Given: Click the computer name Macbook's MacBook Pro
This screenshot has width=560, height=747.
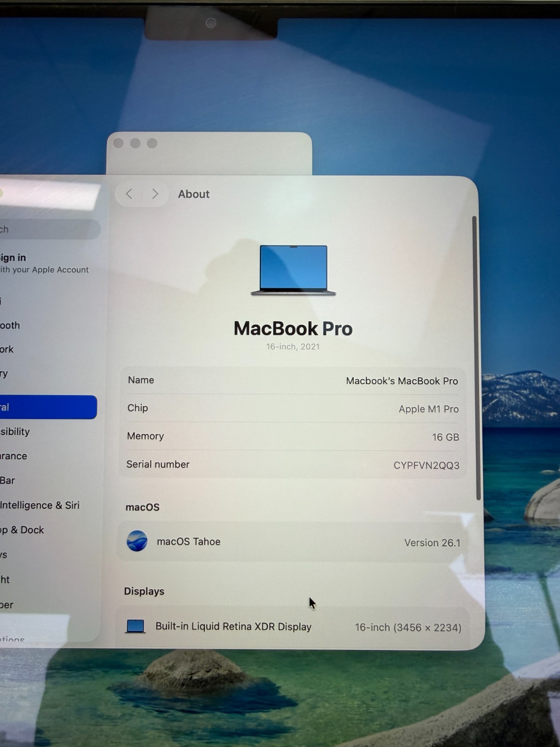Looking at the screenshot, I should click(402, 381).
